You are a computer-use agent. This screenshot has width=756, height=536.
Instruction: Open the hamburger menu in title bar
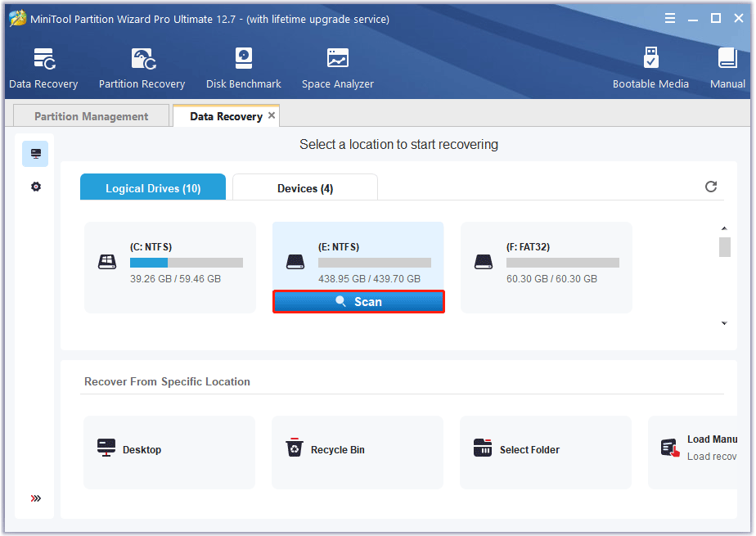670,18
